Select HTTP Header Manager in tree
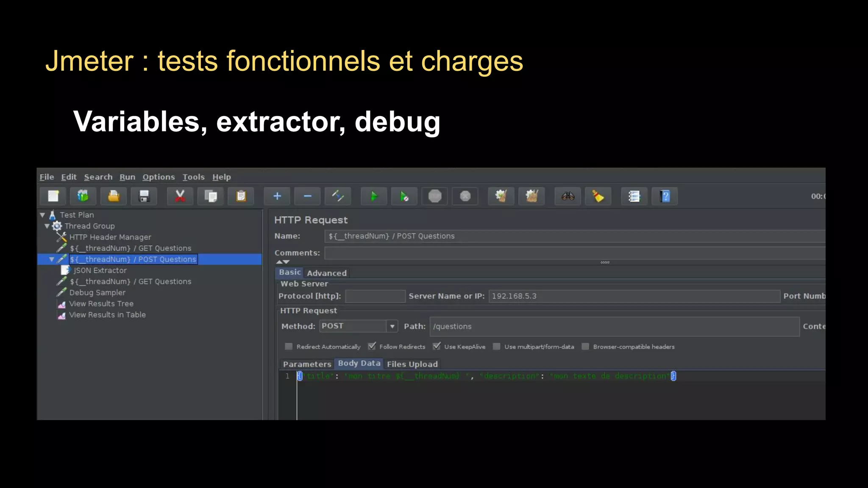868x488 pixels. (x=110, y=237)
